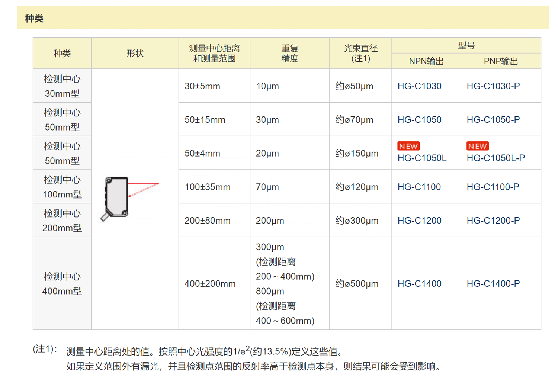Image resolution: width=558 pixels, height=392 pixels.
Task: Select the 种类 section heading
Action: click(34, 18)
